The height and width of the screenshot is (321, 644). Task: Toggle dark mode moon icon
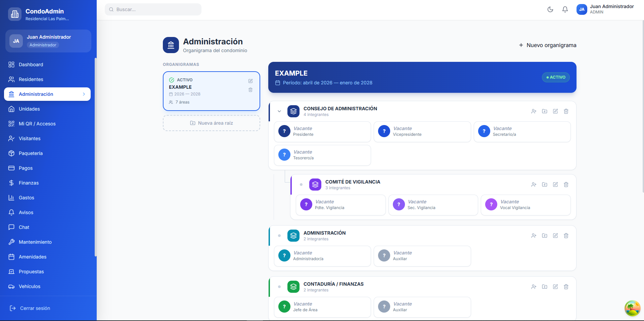pyautogui.click(x=550, y=9)
